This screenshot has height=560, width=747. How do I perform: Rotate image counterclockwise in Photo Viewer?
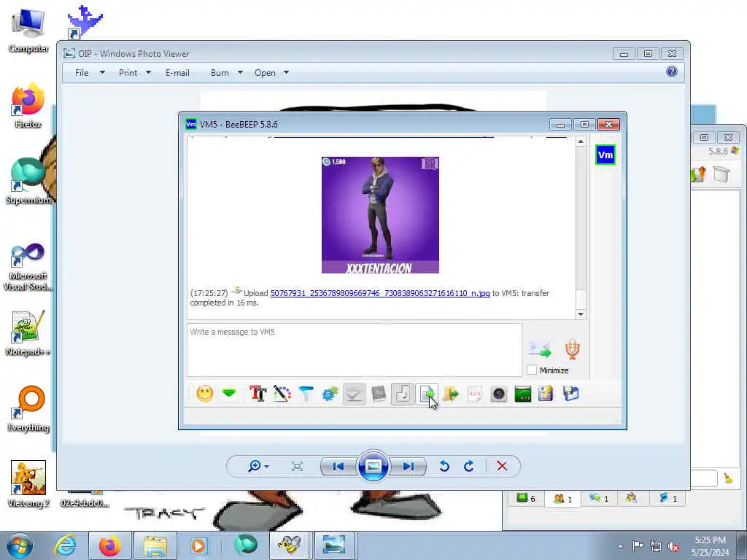click(x=444, y=466)
